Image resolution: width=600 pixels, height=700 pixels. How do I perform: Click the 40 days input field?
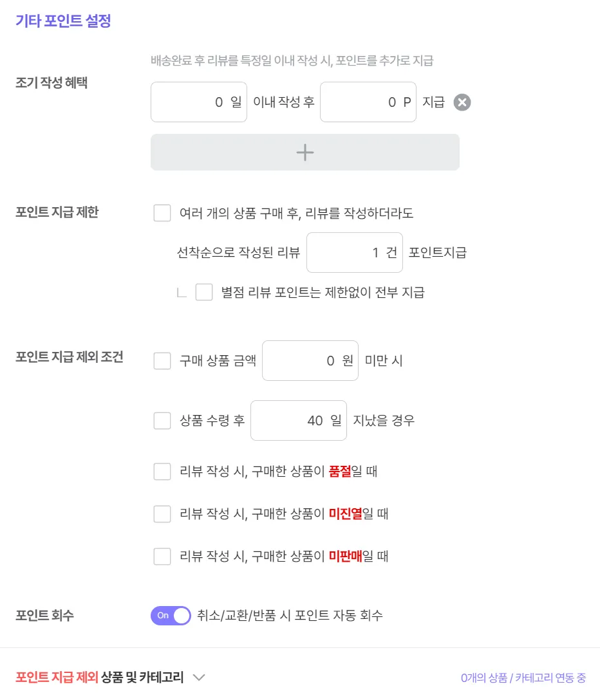click(298, 421)
